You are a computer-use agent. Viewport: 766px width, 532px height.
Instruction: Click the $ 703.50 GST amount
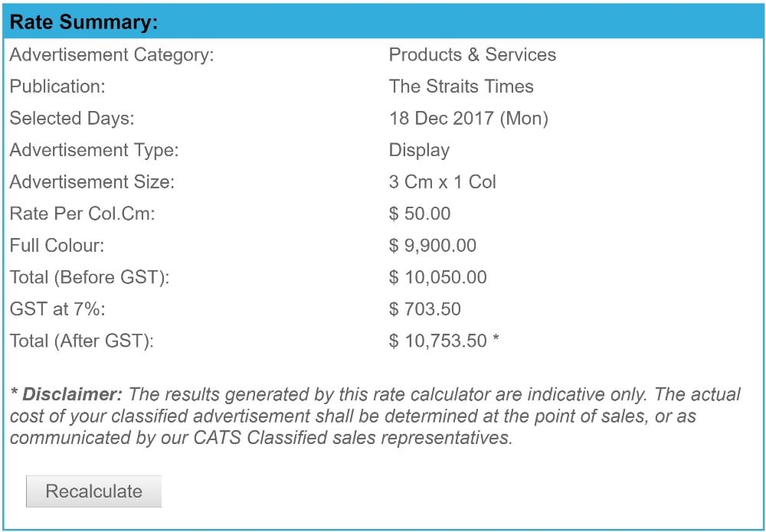[424, 309]
